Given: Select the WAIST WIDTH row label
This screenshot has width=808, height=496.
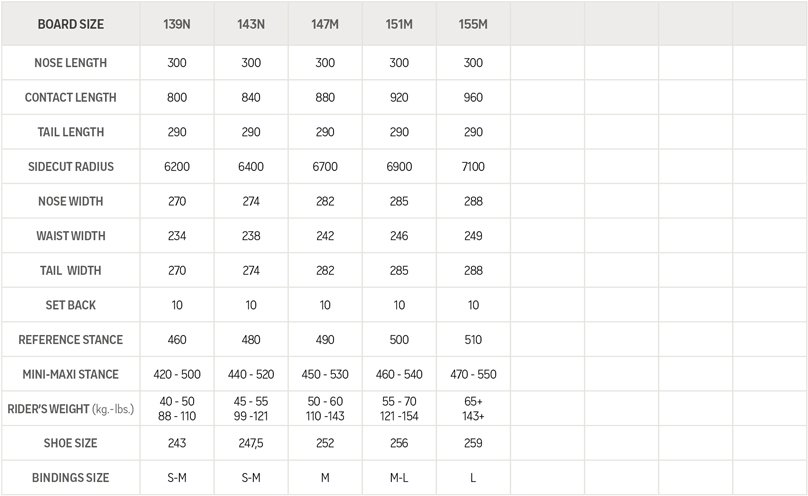Looking at the screenshot, I should [70, 236].
